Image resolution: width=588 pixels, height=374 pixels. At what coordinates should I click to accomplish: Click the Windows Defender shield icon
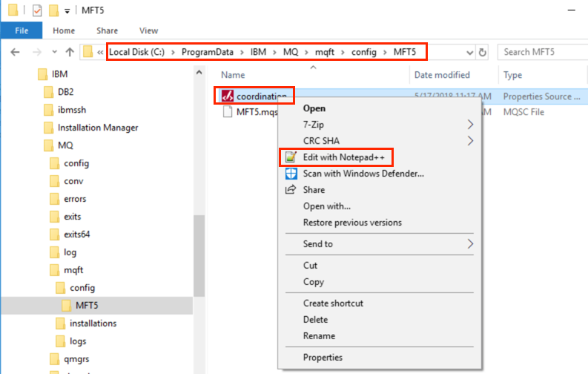point(291,174)
